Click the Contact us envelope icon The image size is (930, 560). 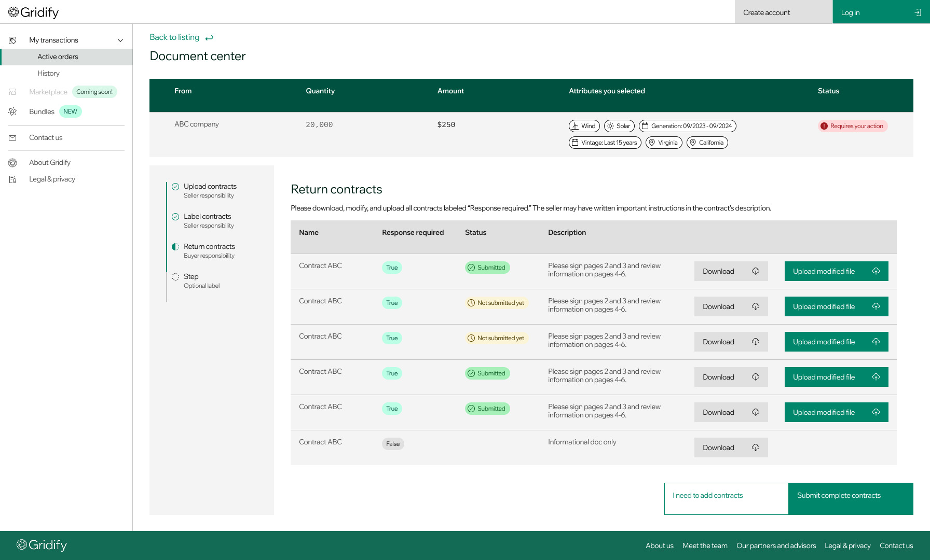click(12, 137)
